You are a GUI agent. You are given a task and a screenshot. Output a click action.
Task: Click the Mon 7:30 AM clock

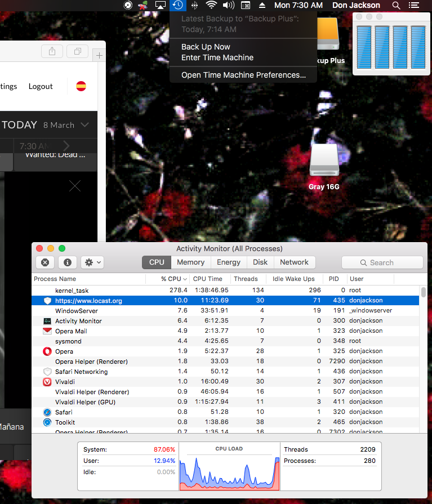coord(299,5)
